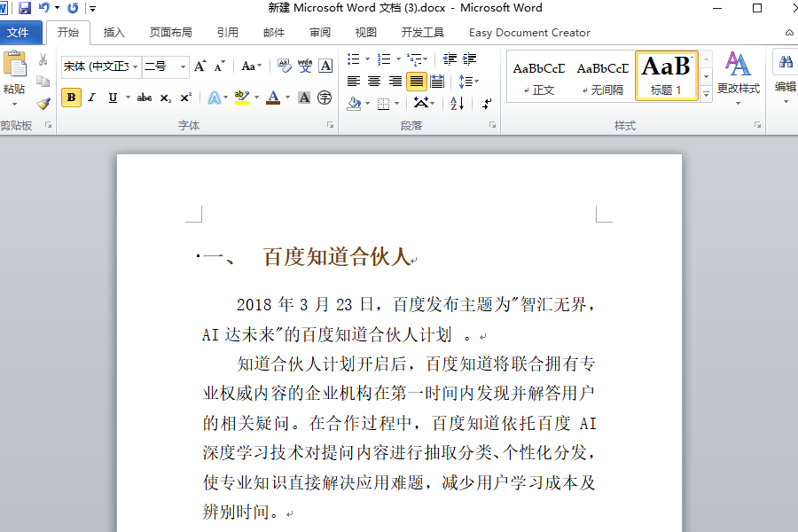Viewport: 798px width, 532px height.
Task: Click the Character Border A icon
Action: click(325, 66)
